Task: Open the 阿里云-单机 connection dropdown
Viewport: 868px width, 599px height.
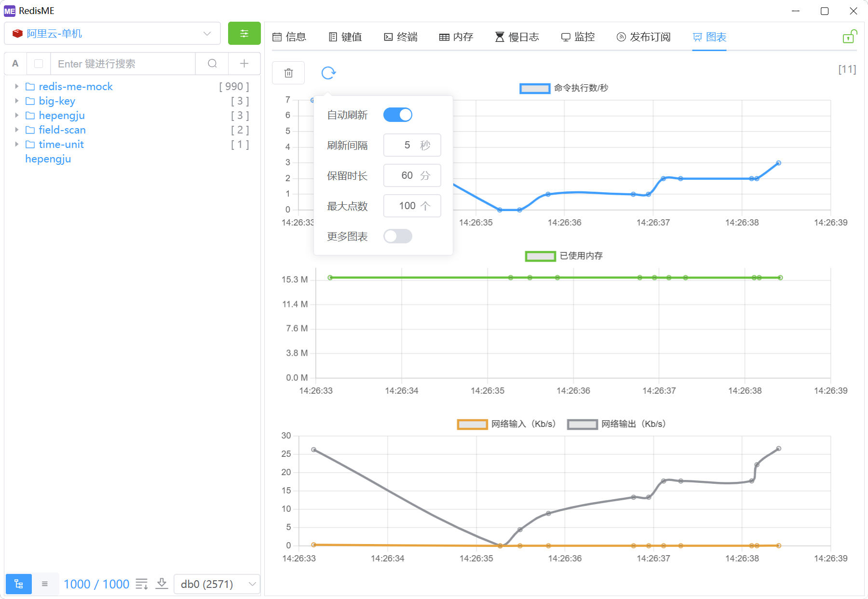Action: click(x=112, y=33)
